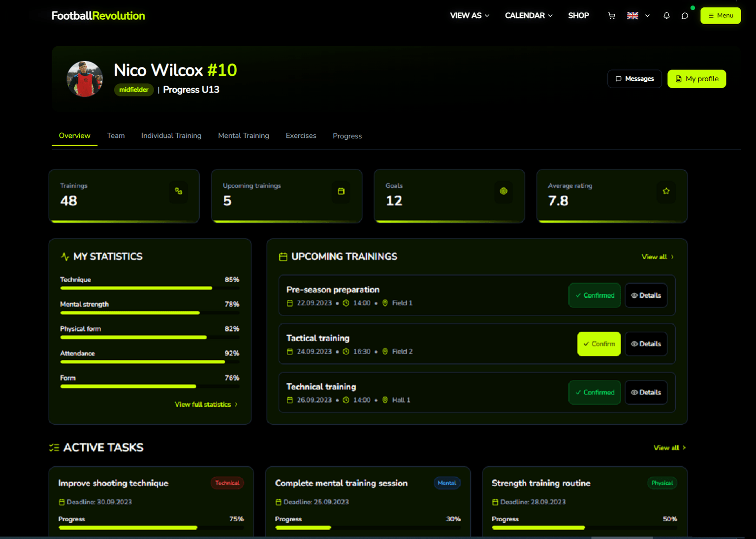Confirm the Tactical training session

click(x=599, y=344)
